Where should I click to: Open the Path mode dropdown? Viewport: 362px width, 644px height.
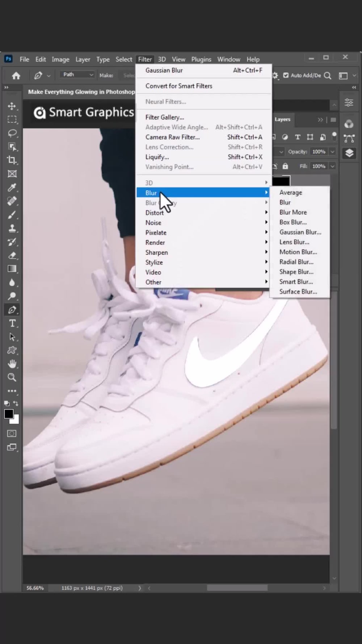(x=77, y=74)
